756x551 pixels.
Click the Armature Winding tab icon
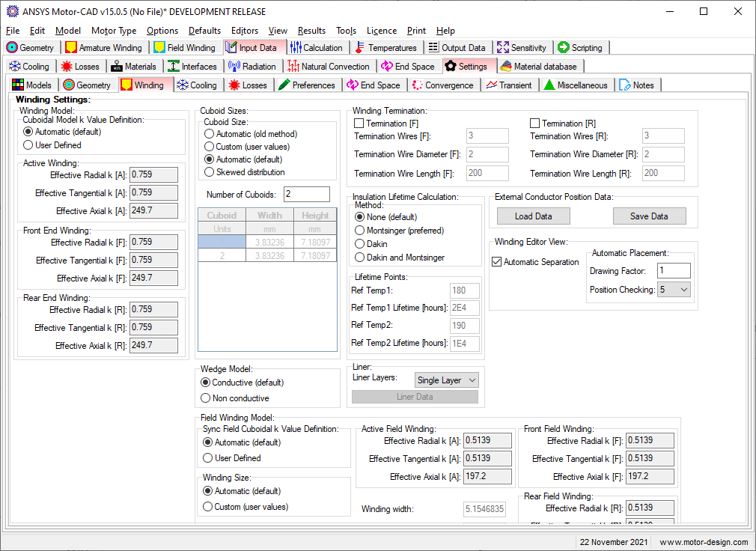coord(71,48)
